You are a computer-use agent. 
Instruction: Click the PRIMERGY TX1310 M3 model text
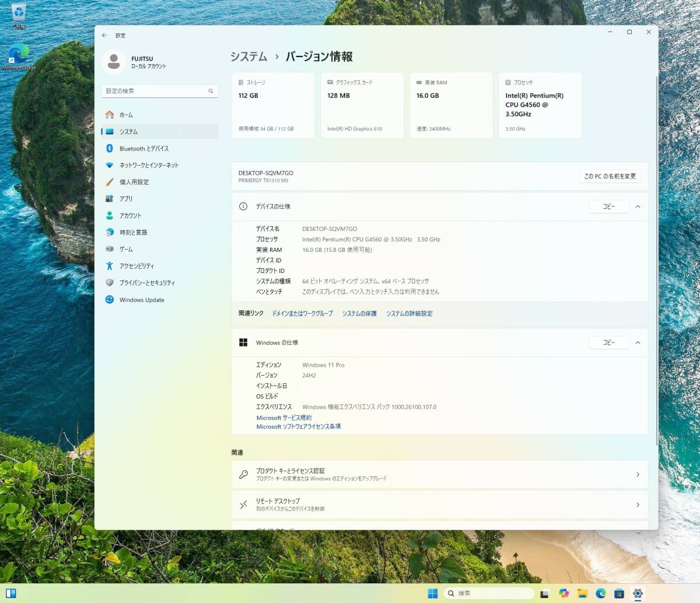pyautogui.click(x=263, y=181)
